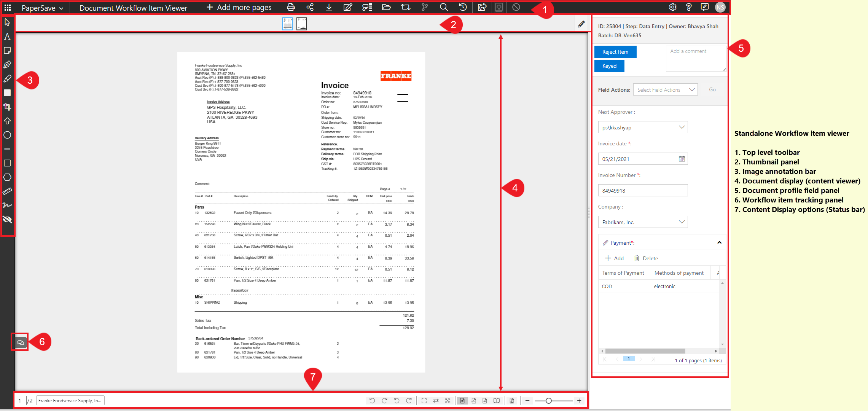Toggle the workflow item tracking panel
Image resolution: width=868 pixels, height=411 pixels.
pos(21,342)
